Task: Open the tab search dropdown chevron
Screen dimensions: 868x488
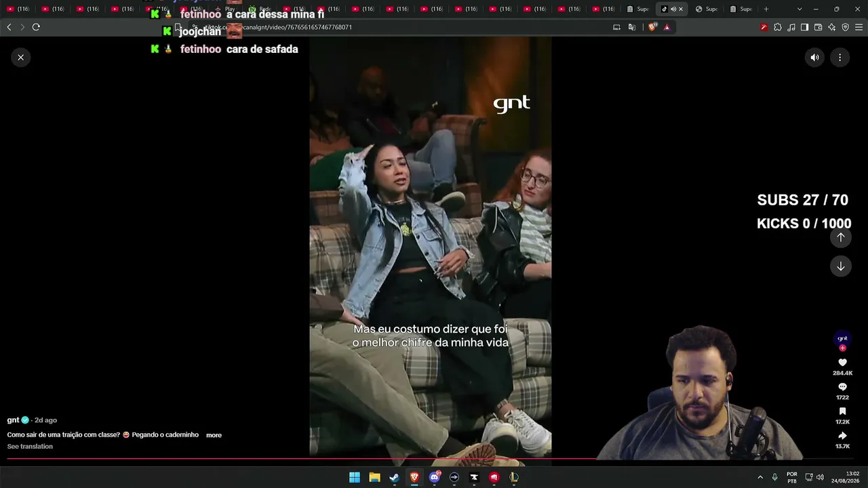Action: point(800,9)
